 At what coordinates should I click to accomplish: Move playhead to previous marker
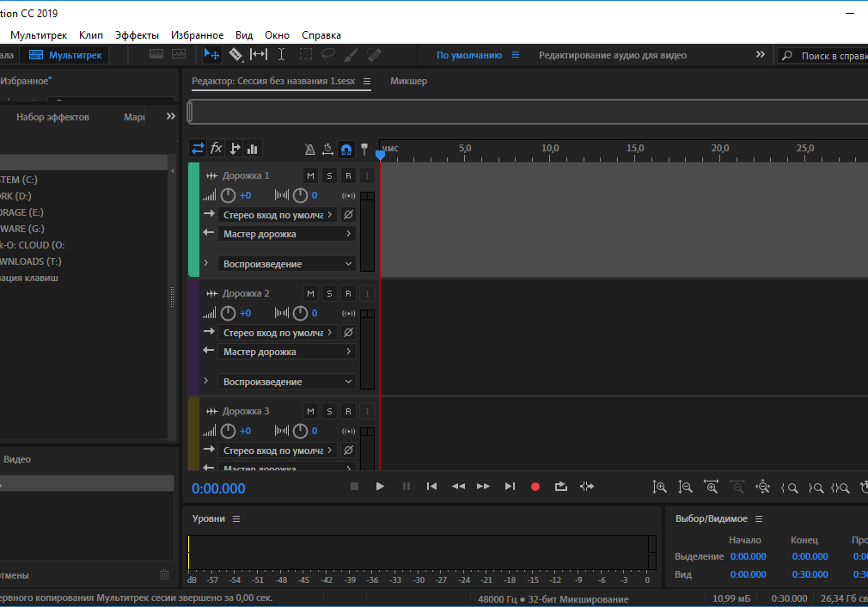[x=431, y=487]
